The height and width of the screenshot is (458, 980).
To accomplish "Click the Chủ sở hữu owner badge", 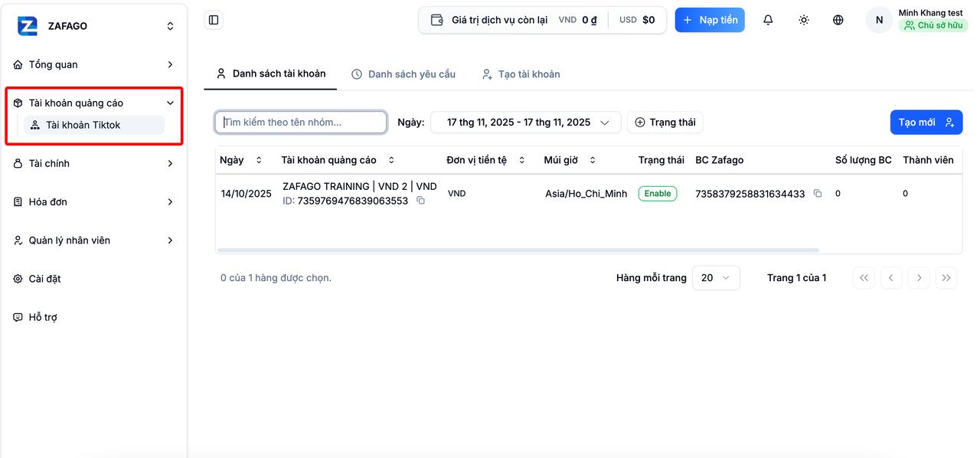I will [x=933, y=25].
